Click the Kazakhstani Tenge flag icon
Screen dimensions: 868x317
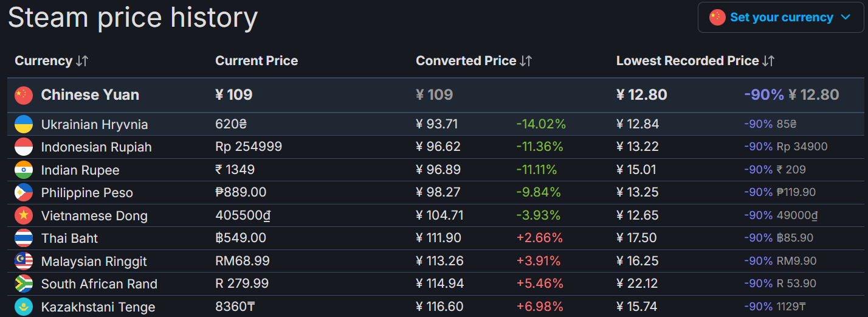(x=24, y=307)
